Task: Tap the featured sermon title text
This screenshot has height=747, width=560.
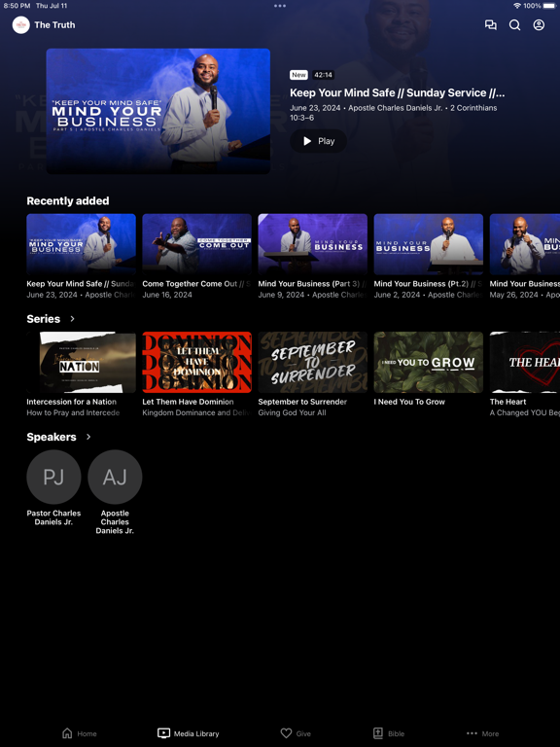Action: pos(397,93)
